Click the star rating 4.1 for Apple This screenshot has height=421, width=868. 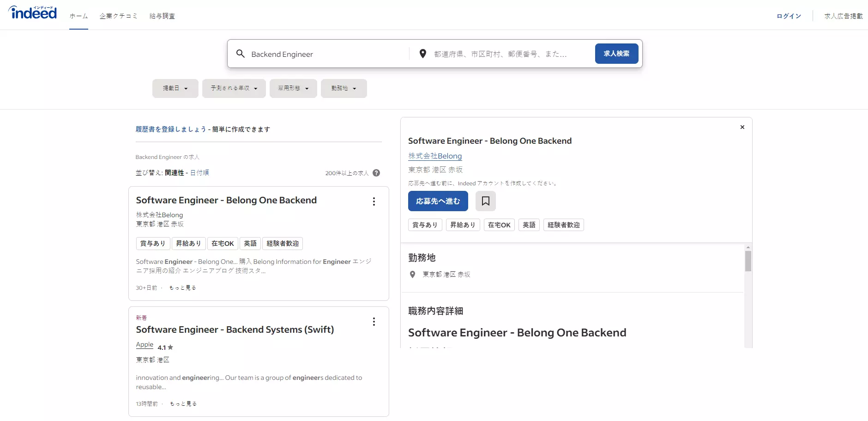pyautogui.click(x=165, y=348)
